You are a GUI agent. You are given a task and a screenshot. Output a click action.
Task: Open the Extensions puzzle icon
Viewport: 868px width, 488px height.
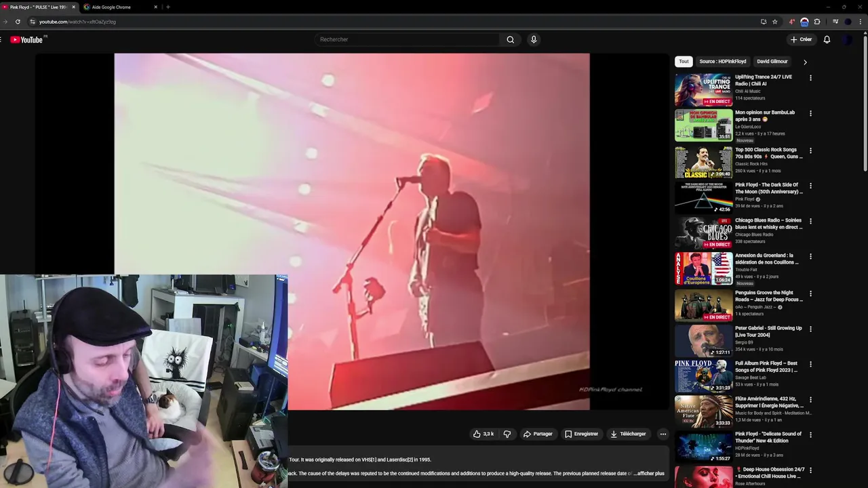pyautogui.click(x=817, y=22)
